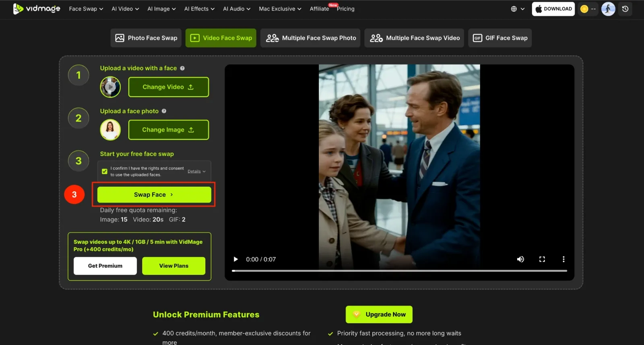
Task: Click the Swap Face button
Action: (x=154, y=194)
